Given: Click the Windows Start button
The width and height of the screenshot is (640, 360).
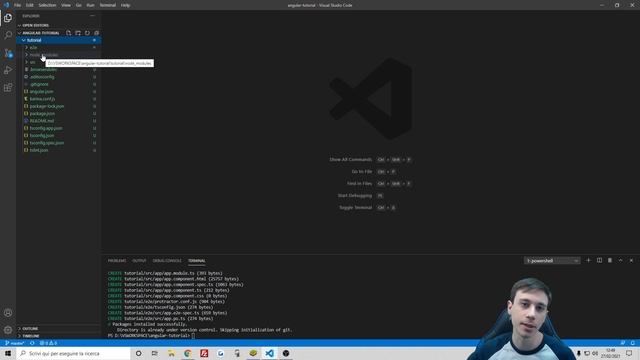Looking at the screenshot, I should pyautogui.click(x=8, y=353).
